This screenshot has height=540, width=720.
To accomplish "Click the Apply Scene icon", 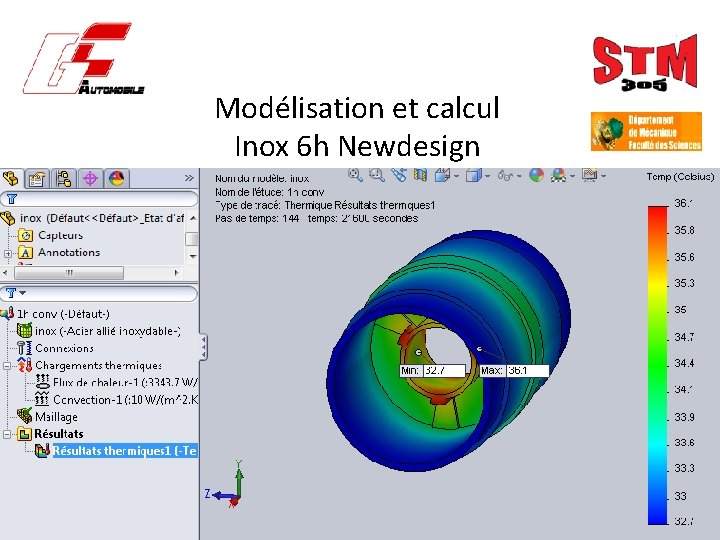I will (x=558, y=175).
